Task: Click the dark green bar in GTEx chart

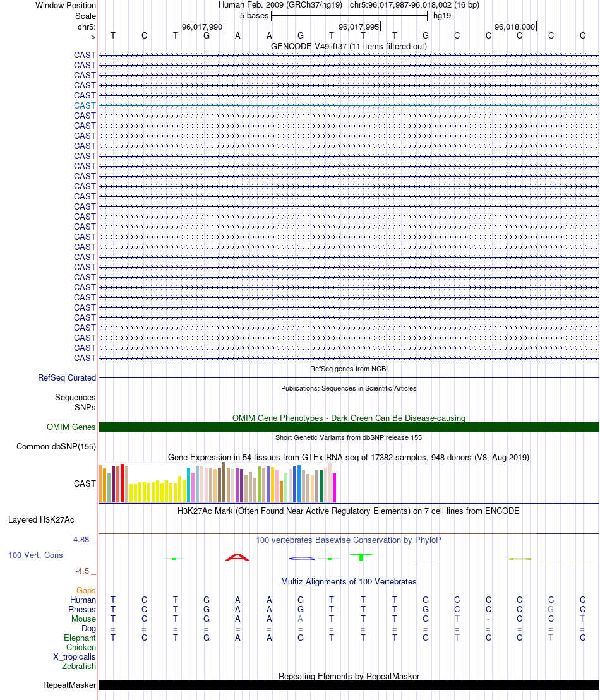Action: 321,486
